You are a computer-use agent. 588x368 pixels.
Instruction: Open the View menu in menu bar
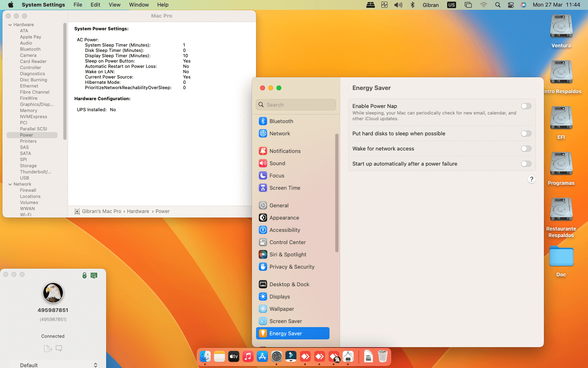tap(114, 5)
